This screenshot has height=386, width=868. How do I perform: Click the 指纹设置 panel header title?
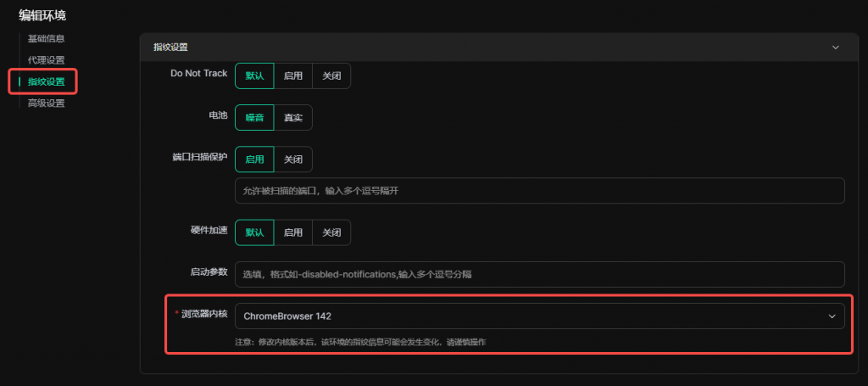point(170,48)
